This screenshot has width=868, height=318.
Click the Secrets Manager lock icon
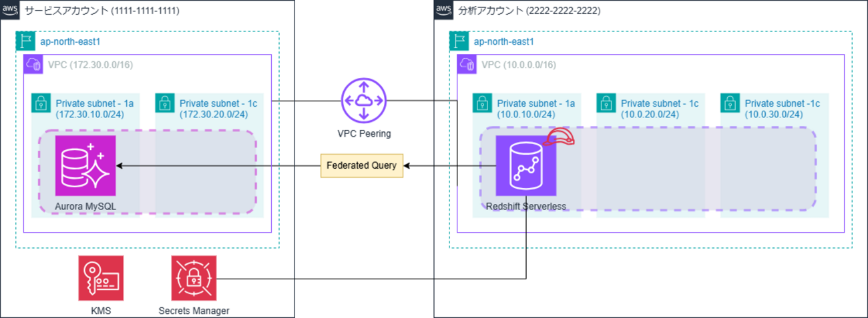pos(194,278)
